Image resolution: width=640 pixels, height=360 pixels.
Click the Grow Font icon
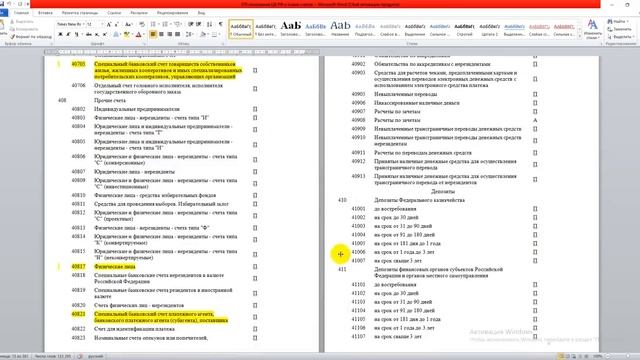tap(109, 24)
